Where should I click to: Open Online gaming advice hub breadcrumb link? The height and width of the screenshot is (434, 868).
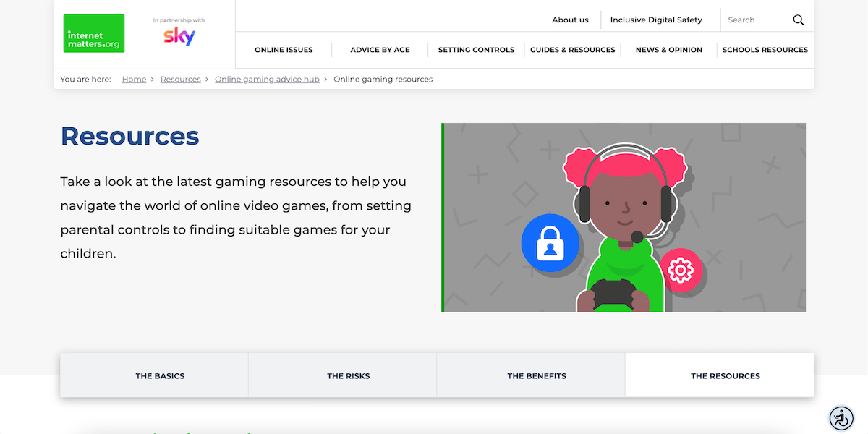[267, 79]
